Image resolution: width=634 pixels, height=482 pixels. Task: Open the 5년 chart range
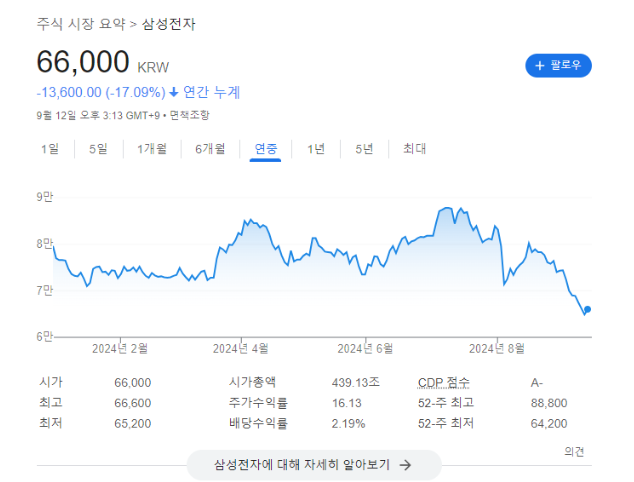pyautogui.click(x=364, y=149)
